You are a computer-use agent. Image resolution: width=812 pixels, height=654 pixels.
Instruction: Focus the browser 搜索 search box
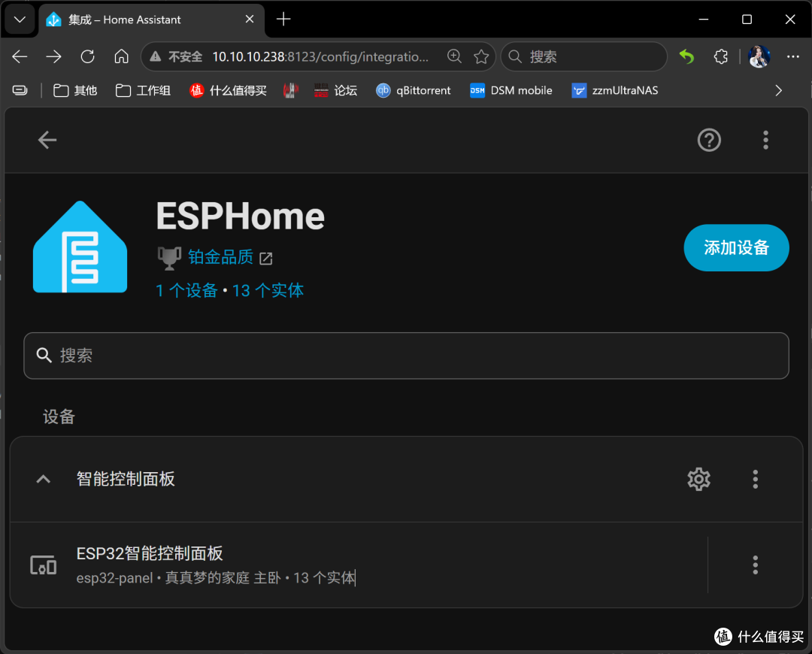pos(584,56)
